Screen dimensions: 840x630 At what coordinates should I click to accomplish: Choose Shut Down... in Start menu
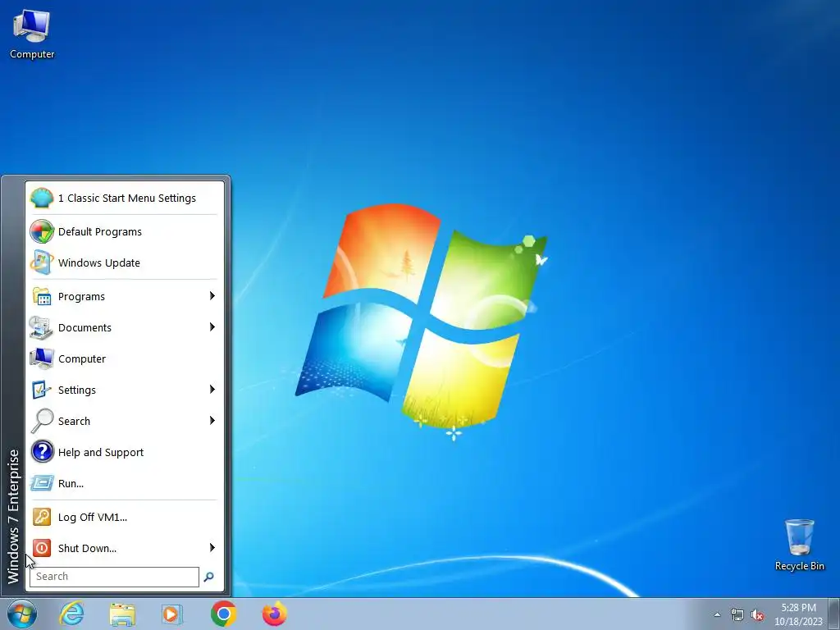coord(125,548)
